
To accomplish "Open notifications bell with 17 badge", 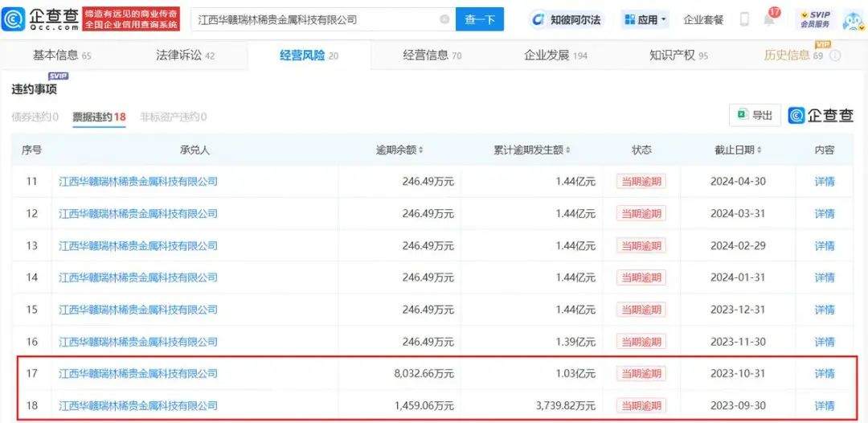I will 769,19.
